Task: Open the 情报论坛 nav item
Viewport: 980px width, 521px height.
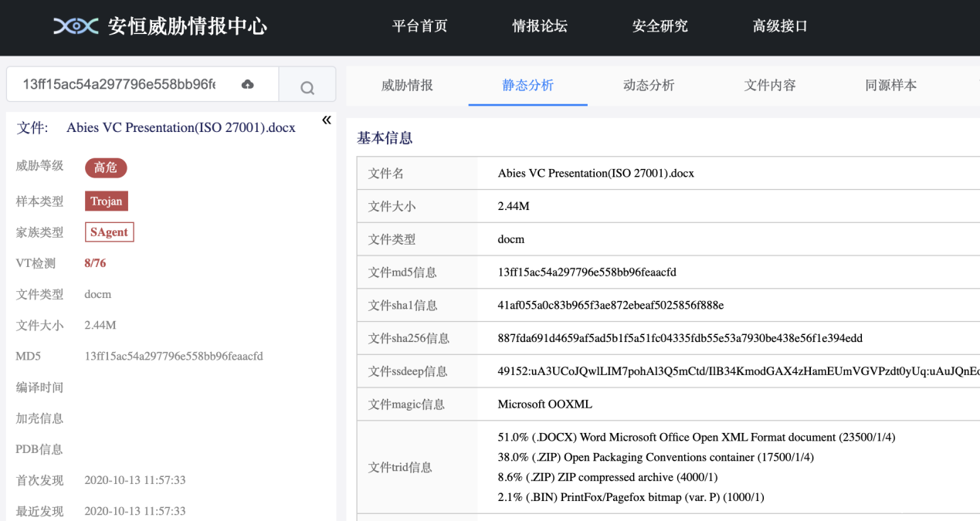Action: click(539, 26)
